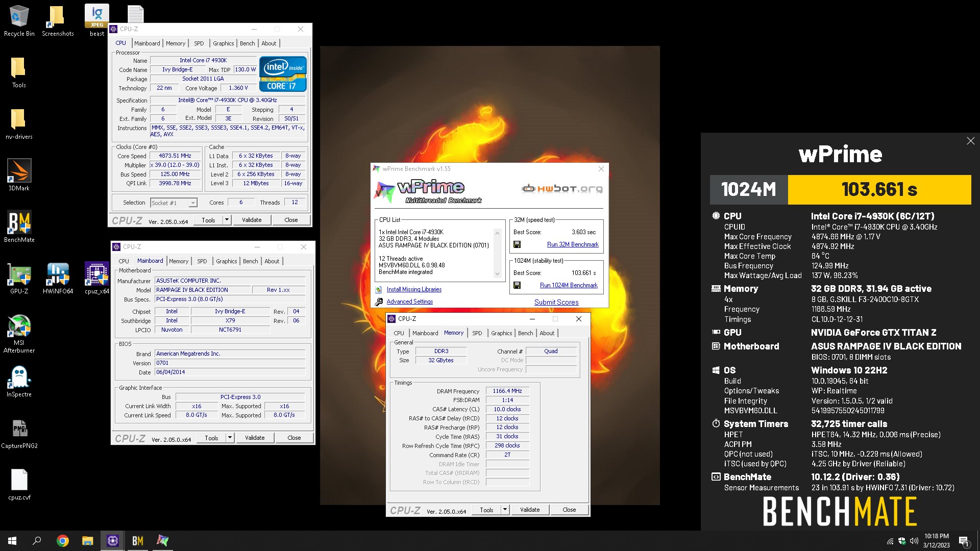Expand the Tools arrow in top CPU-Z window
This screenshot has height=551, width=980.
[x=227, y=220]
